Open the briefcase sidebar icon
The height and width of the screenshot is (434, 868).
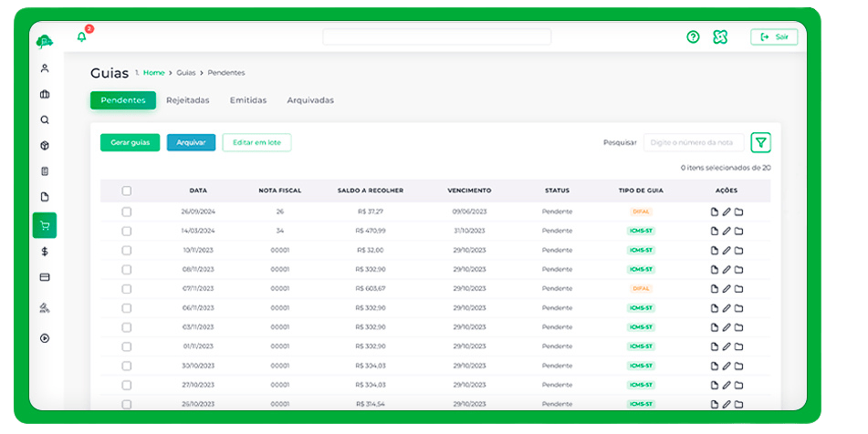tap(45, 95)
